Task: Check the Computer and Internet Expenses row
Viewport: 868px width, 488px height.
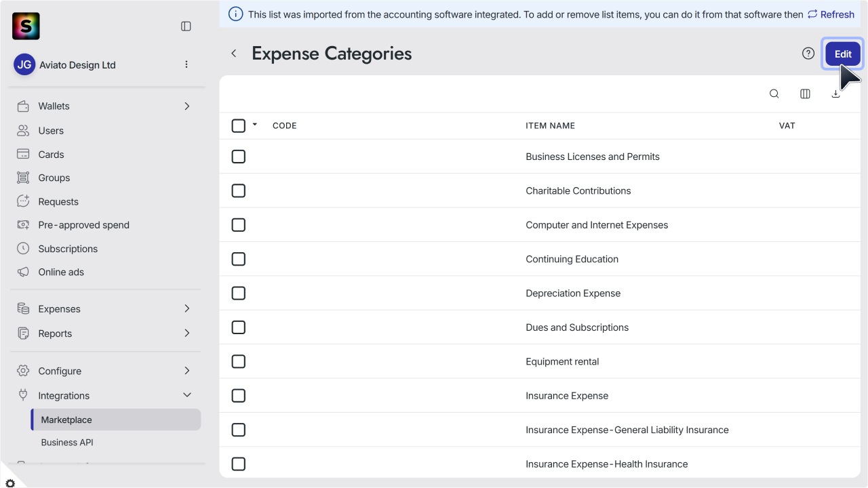Action: tap(238, 225)
